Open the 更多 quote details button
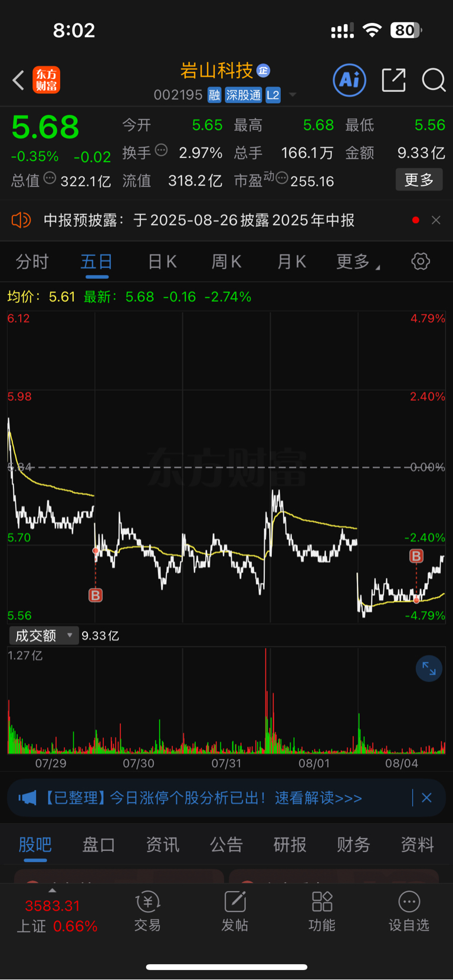Screen dimensions: 453x980 (x=419, y=180)
